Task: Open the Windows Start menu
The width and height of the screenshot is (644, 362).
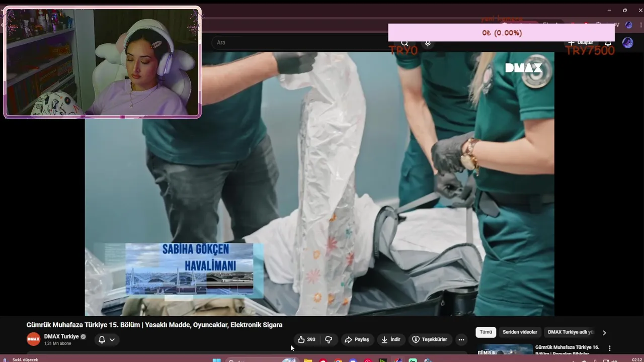Action: [x=217, y=360]
